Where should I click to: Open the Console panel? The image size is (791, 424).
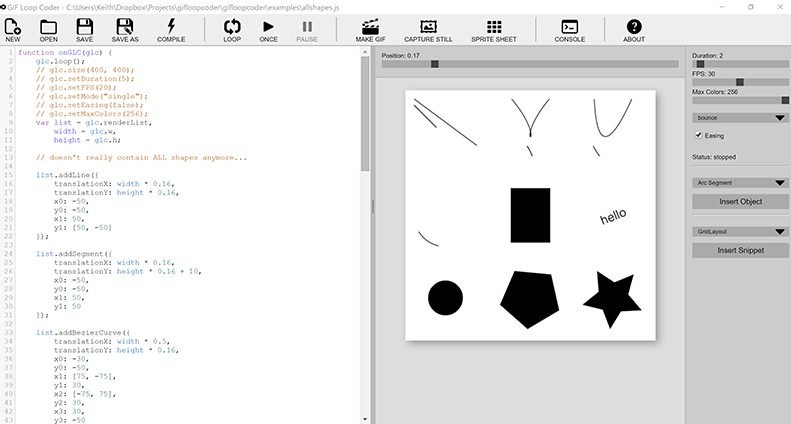[x=570, y=27]
